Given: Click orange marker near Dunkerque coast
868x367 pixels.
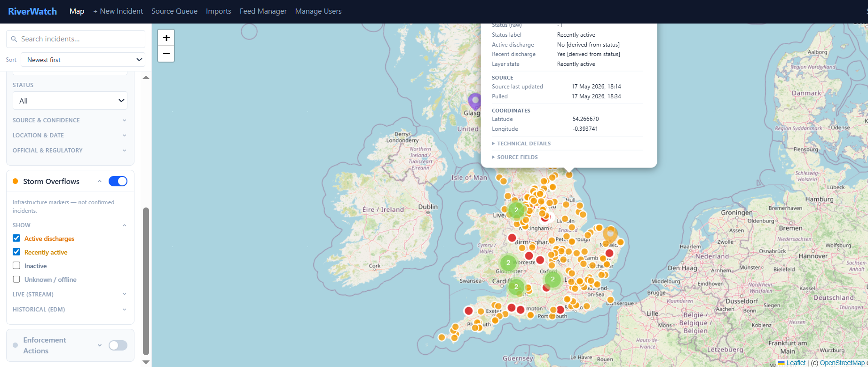Looking at the screenshot, I should tap(610, 300).
